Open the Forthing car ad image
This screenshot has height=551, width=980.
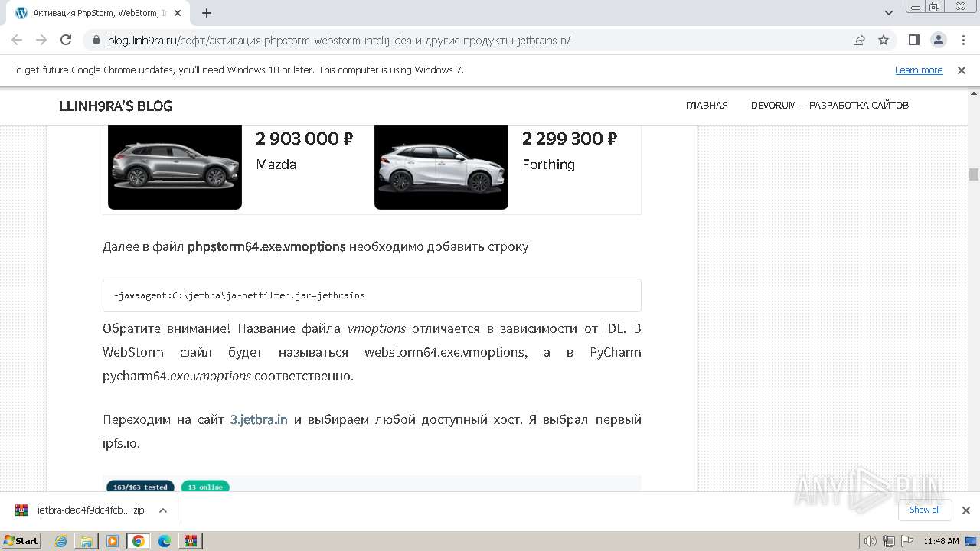[441, 167]
